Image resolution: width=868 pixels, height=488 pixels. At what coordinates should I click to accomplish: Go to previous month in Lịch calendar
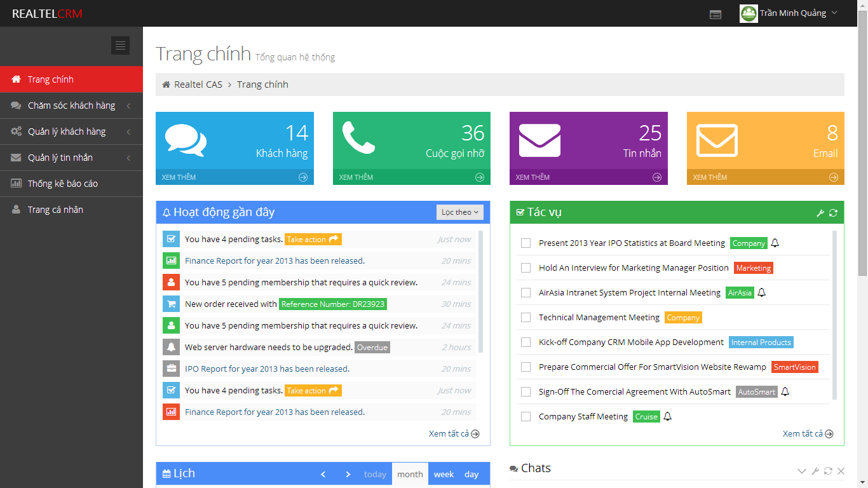click(x=323, y=474)
